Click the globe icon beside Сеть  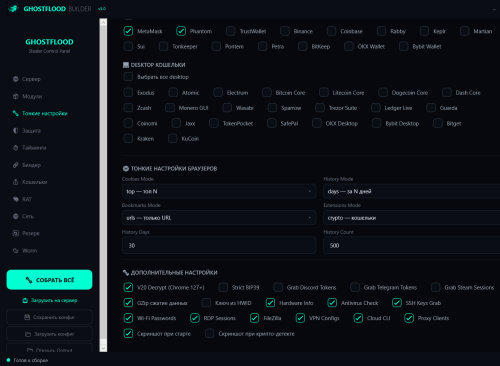[x=16, y=216]
